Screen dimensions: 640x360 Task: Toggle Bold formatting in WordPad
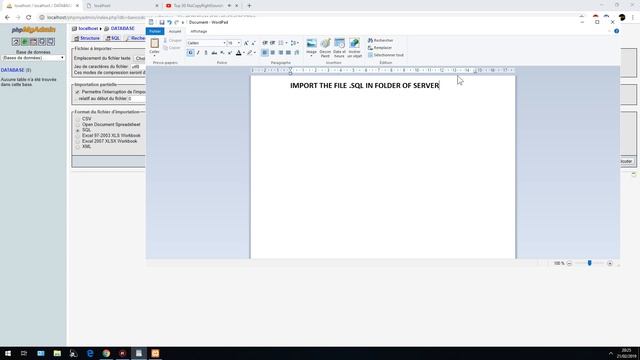click(191, 53)
